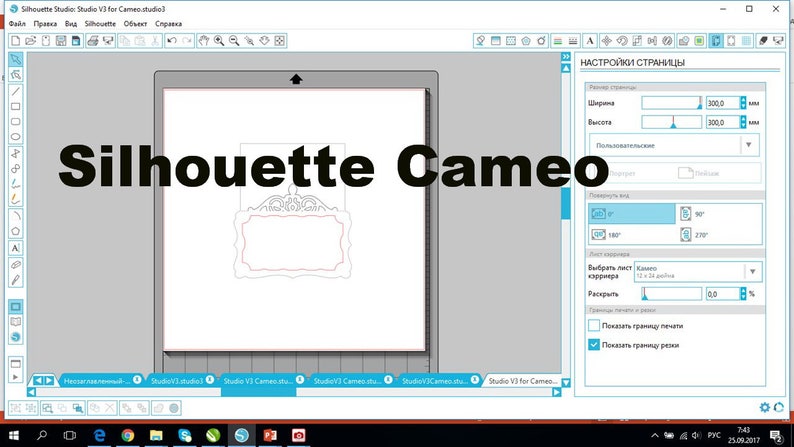This screenshot has width=794, height=447.
Task: Adjust Раскрыть percent stepper arrows
Action: point(743,294)
